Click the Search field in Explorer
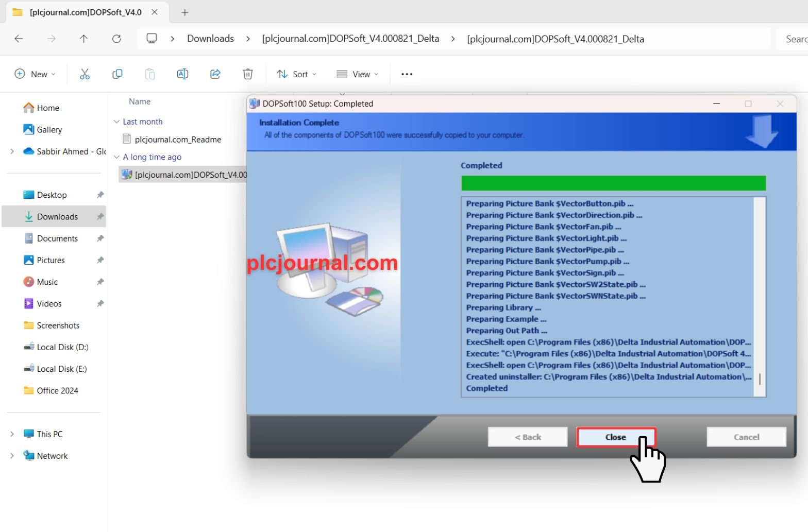The width and height of the screenshot is (808, 532). pos(792,39)
